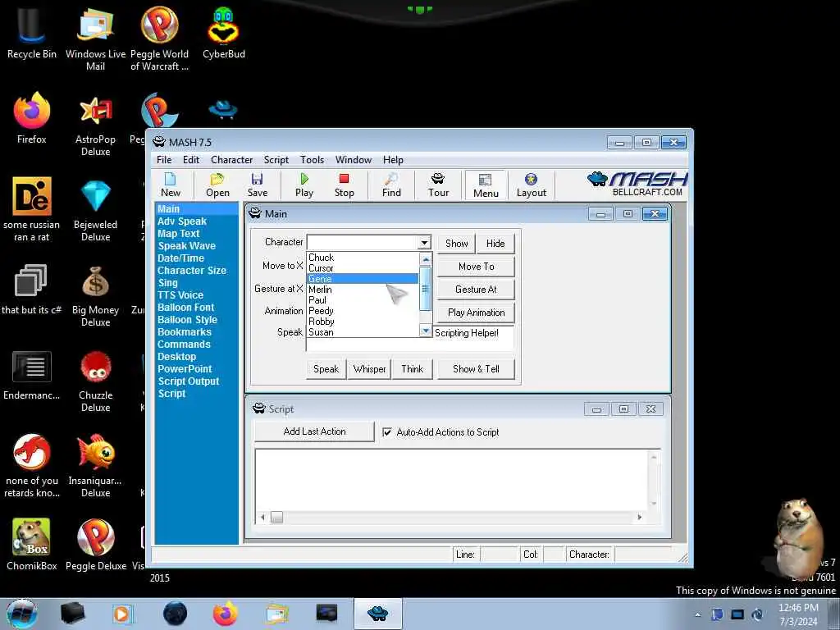
Task: Choose Paul from character list
Action: pos(362,300)
